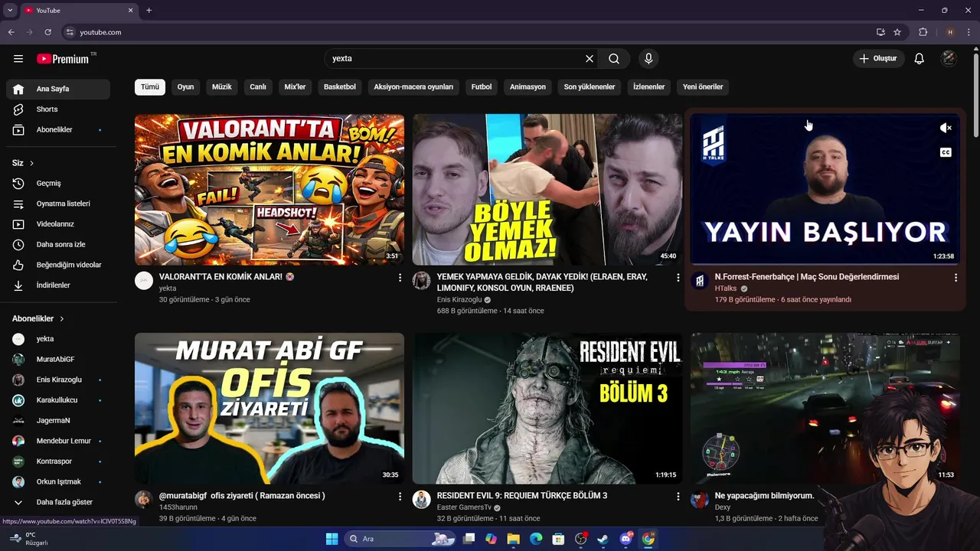Open BÖYLE YEMEK OLMAZ video thumbnail
This screenshot has width=980, height=551.
click(x=547, y=190)
